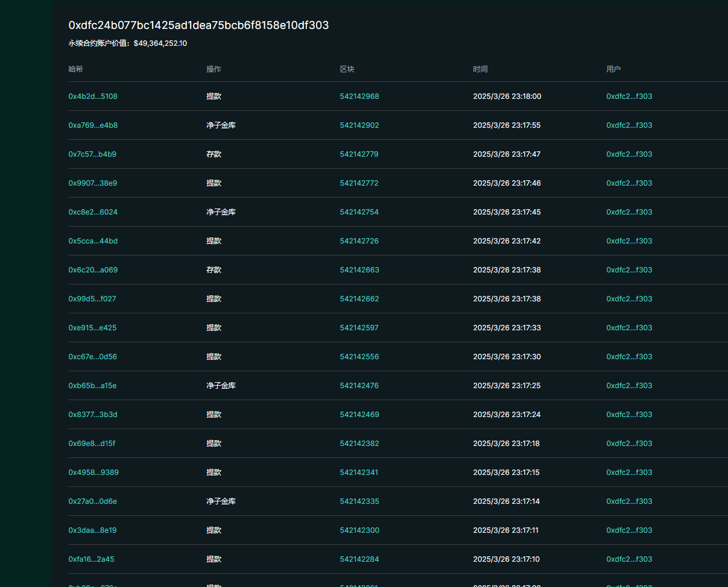Open block 542142968
728x587 pixels.
tap(359, 96)
